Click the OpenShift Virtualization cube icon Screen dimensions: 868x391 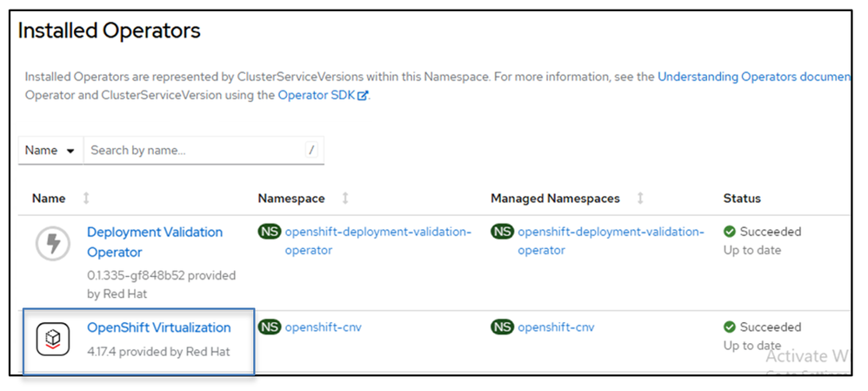[x=52, y=338]
